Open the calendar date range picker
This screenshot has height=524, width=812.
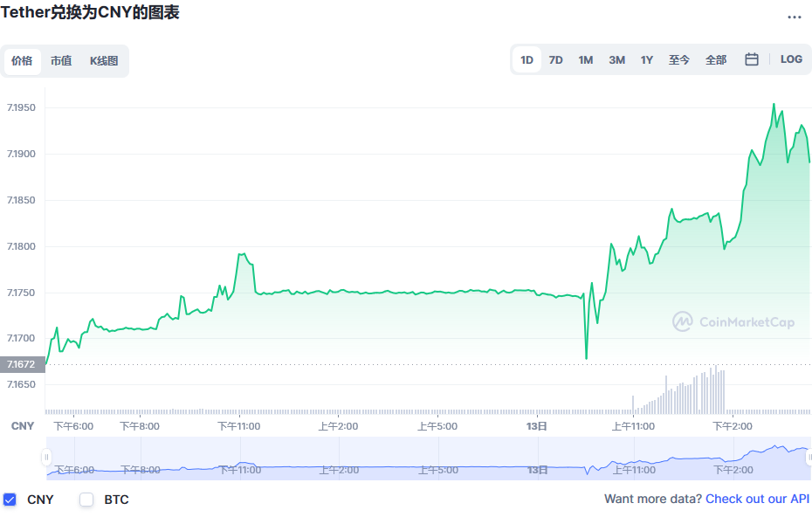(752, 59)
